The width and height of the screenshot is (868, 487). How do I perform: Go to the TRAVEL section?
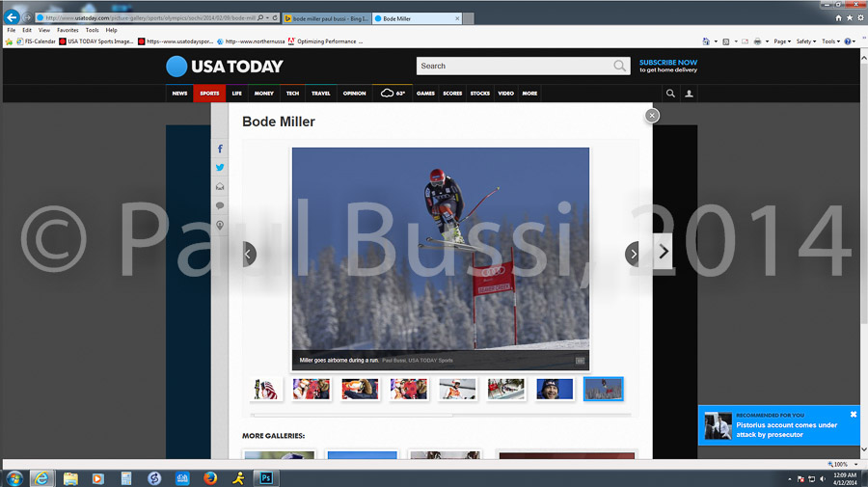tap(320, 94)
